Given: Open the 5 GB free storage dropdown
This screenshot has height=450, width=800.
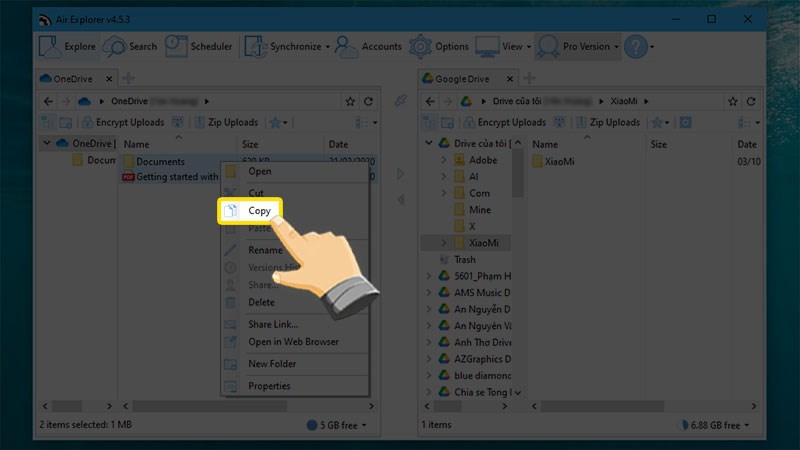Looking at the screenshot, I should 337,425.
